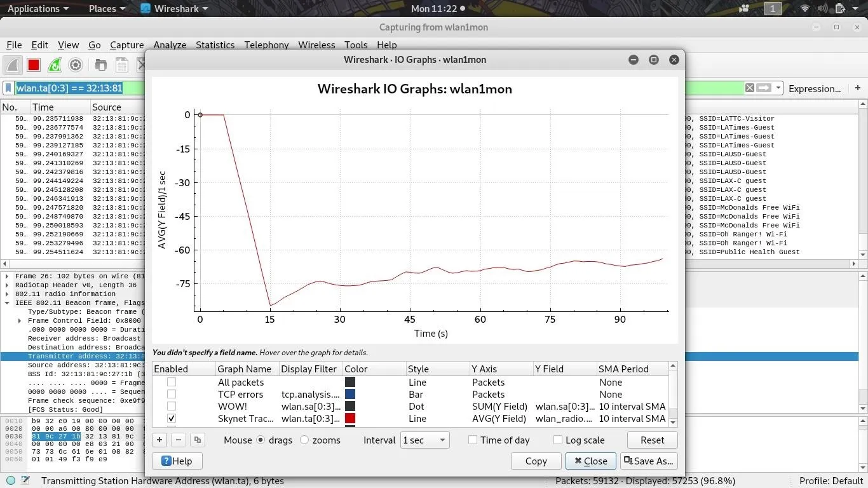
Task: Add a filter button with the toolbar plus
Action: (x=858, y=88)
